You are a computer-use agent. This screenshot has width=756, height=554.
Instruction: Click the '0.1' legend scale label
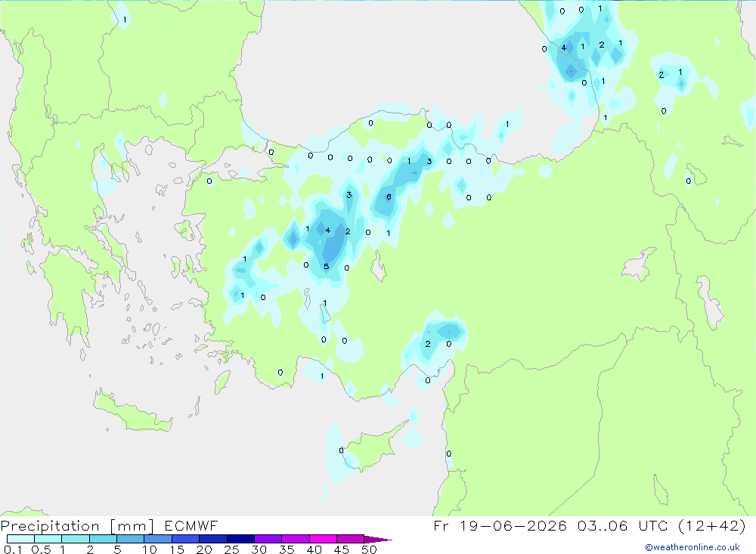pyautogui.click(x=13, y=549)
